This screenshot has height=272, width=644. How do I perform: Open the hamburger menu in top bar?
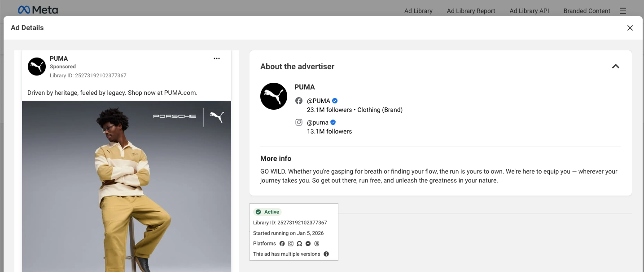tap(622, 11)
